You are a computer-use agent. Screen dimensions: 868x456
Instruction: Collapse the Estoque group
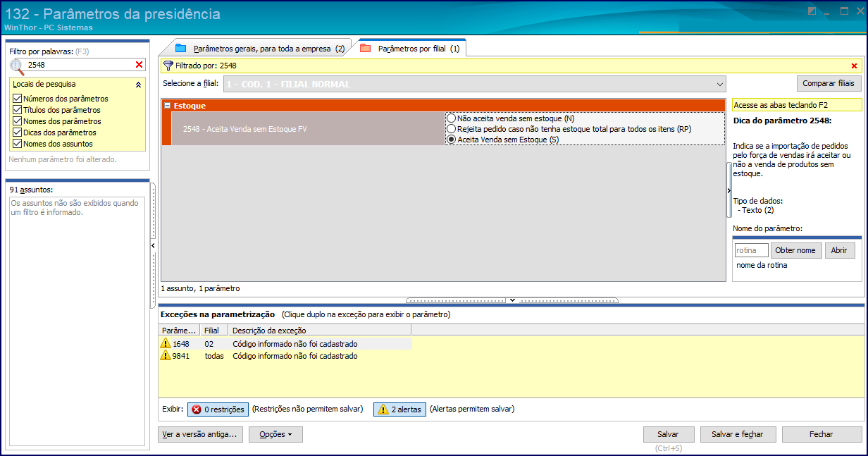168,106
